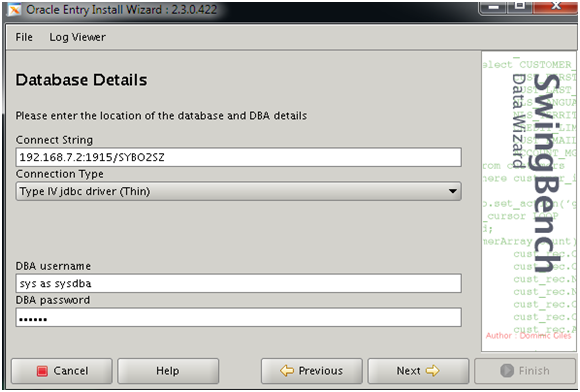Click the Connection Type label
This screenshot has width=580, height=392.
[60, 174]
